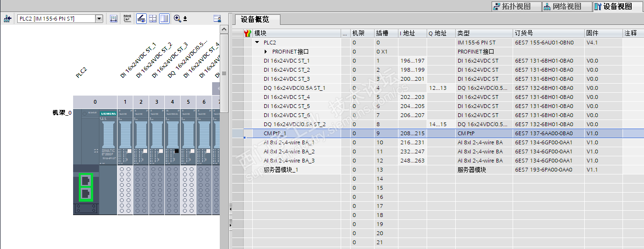644x249 pixels.
Task: Click the V4.1 firmware cell
Action: tap(603, 43)
